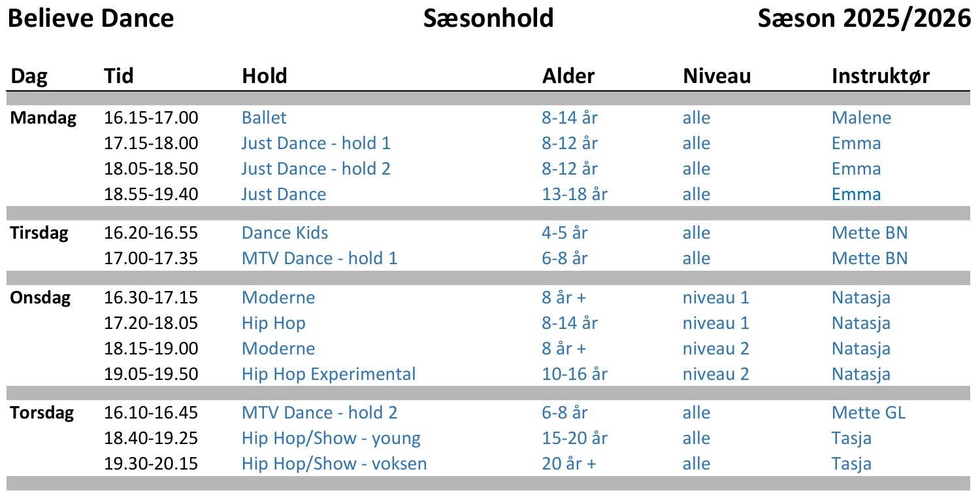
Task: Click instructor name Malene
Action: (x=861, y=118)
